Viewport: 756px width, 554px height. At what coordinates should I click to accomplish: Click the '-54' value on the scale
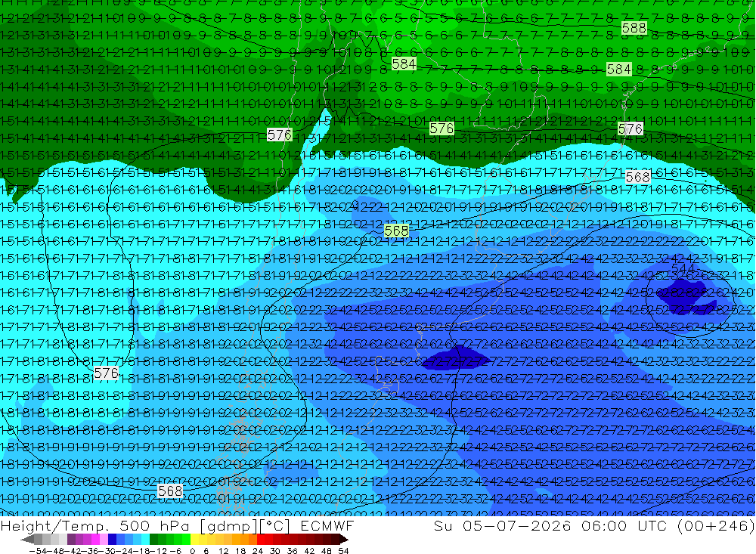pyautogui.click(x=38, y=551)
